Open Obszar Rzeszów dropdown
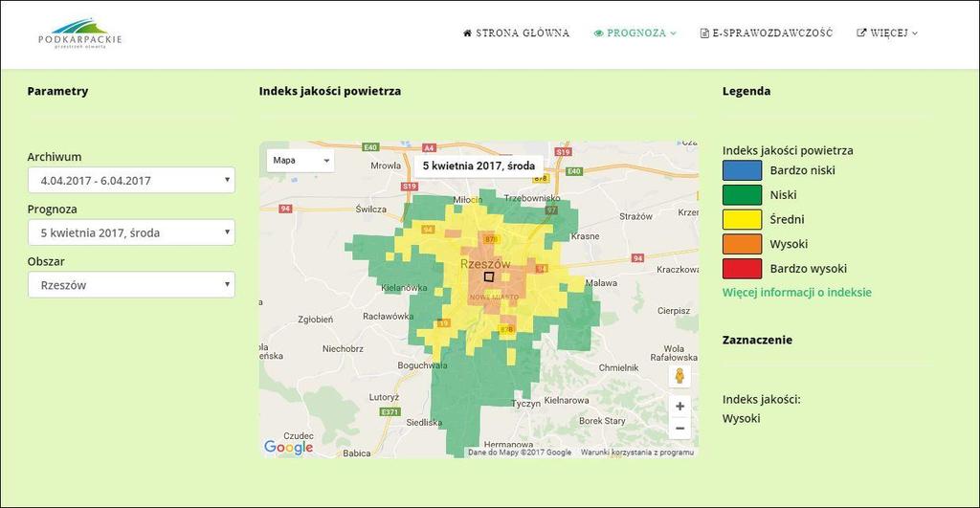 point(131,285)
